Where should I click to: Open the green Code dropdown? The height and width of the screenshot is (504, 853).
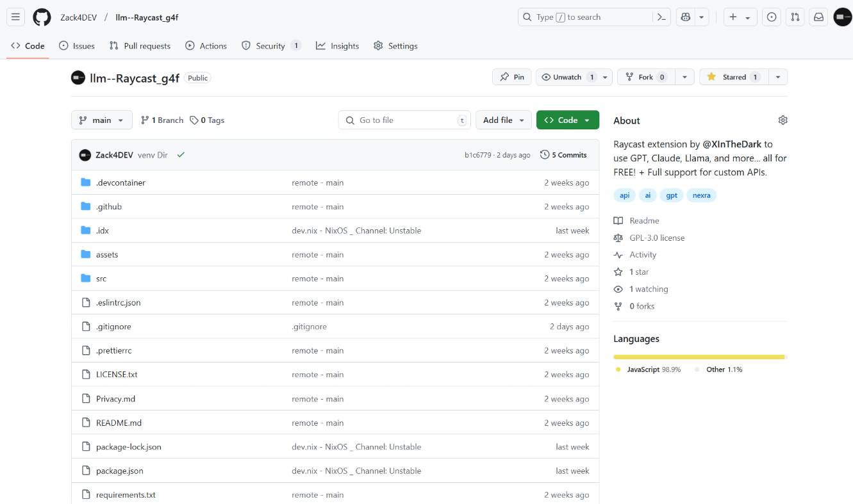[x=568, y=120]
